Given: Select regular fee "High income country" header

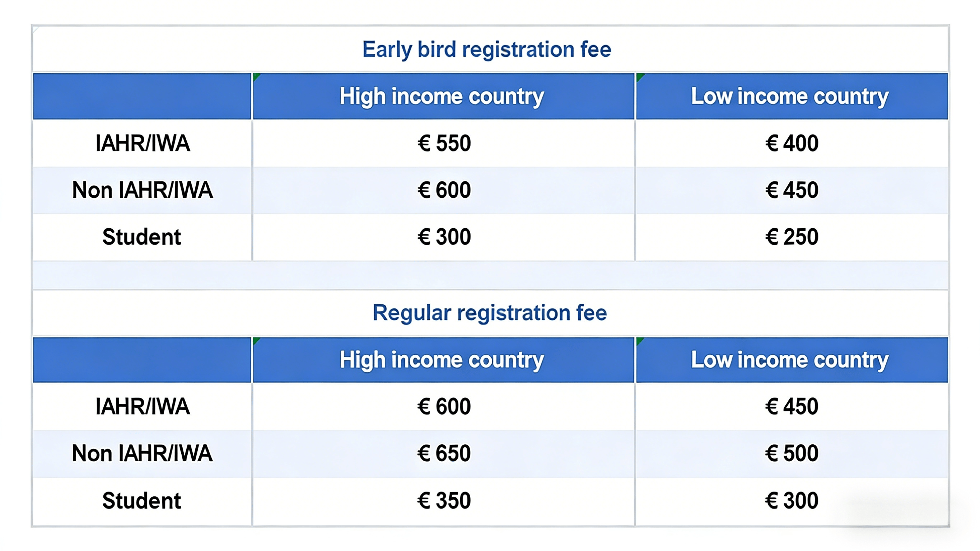Looking at the screenshot, I should [442, 360].
